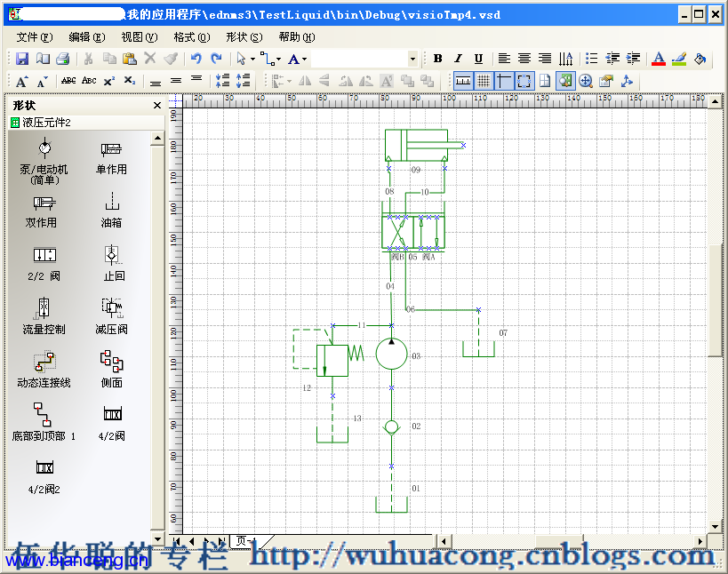Pick the 泵/电动机(简单) pump shape
Viewport: 728px width, 574px height.
pyautogui.click(x=44, y=160)
